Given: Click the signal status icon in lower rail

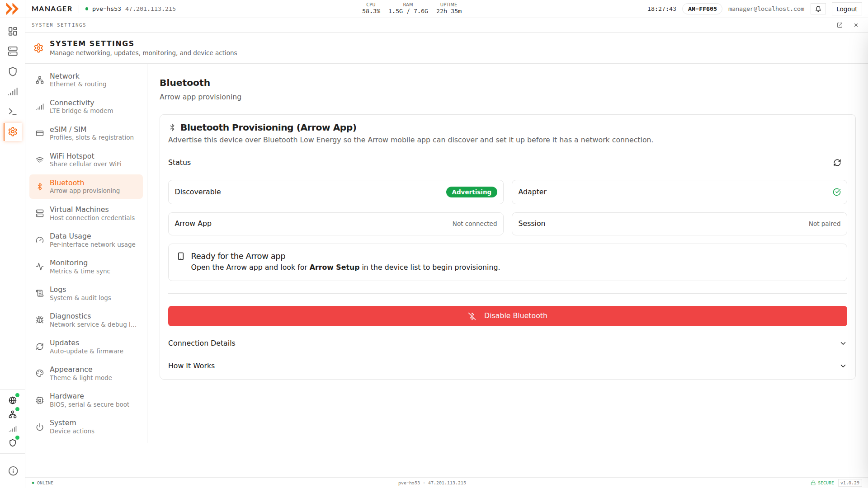Looking at the screenshot, I should (x=13, y=429).
